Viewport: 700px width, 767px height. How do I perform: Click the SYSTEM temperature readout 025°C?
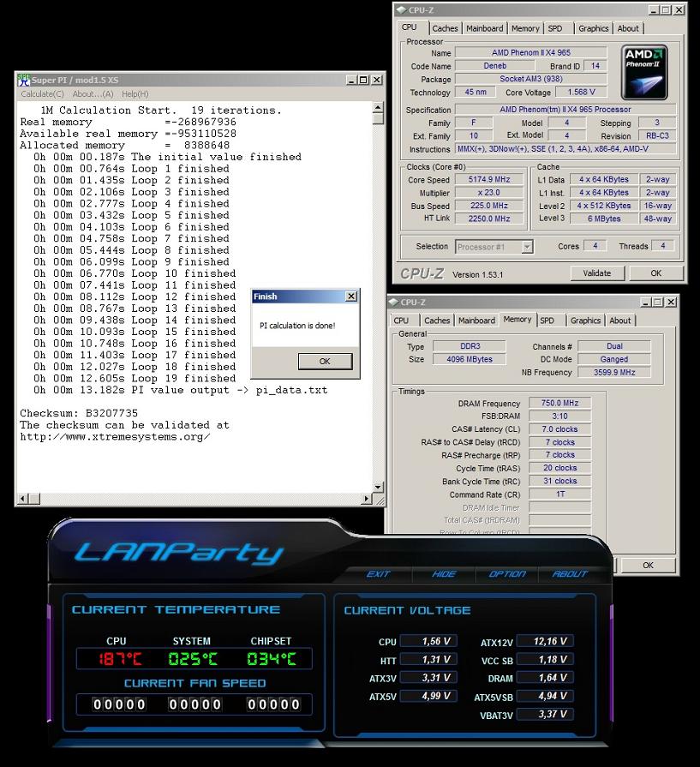click(x=193, y=659)
